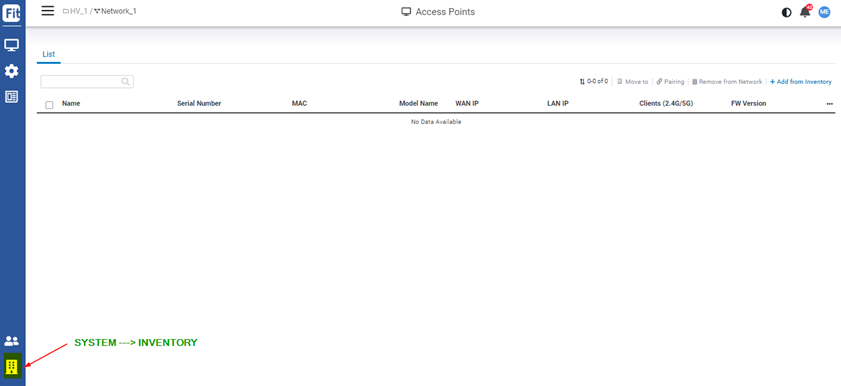Open the hamburger menu

(x=48, y=11)
